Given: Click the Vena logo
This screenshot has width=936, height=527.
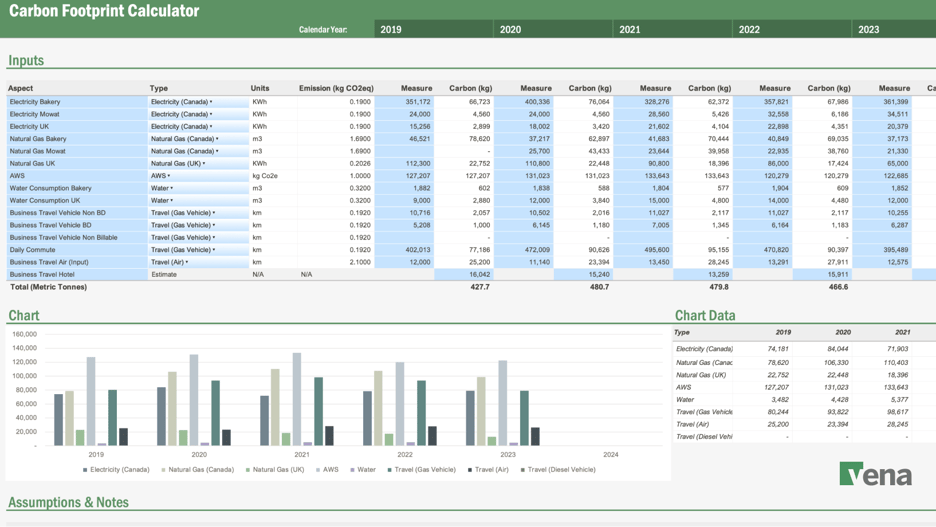Looking at the screenshot, I should click(x=875, y=474).
